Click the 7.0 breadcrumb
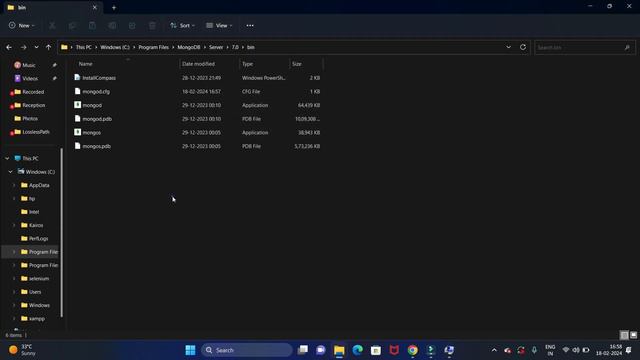Viewport: 640px width, 360px height. point(235,47)
